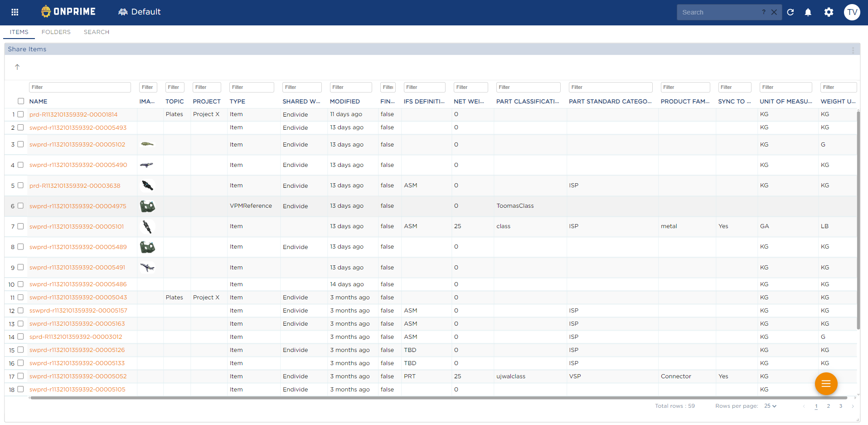
Task: Click the ONPRIME logo
Action: pos(68,11)
